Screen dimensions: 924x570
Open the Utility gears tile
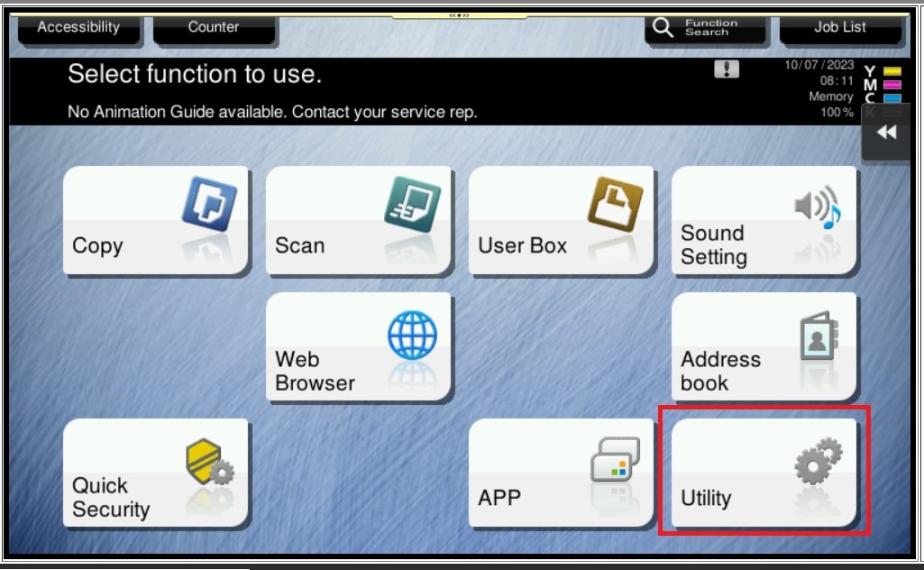click(x=764, y=473)
